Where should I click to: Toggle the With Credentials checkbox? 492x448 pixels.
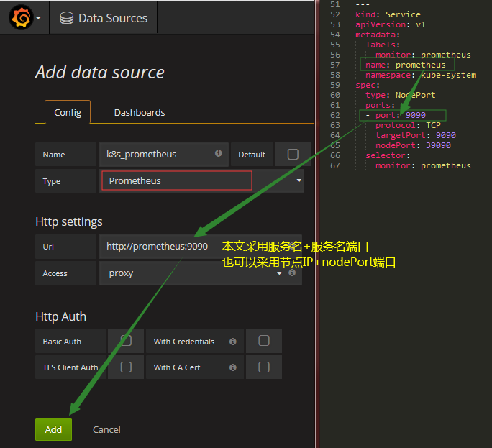pos(263,340)
